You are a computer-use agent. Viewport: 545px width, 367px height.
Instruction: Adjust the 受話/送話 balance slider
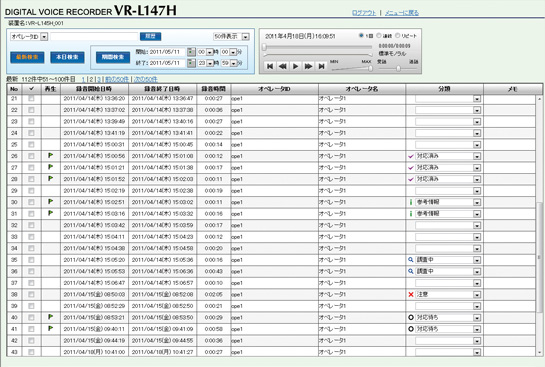(x=398, y=68)
